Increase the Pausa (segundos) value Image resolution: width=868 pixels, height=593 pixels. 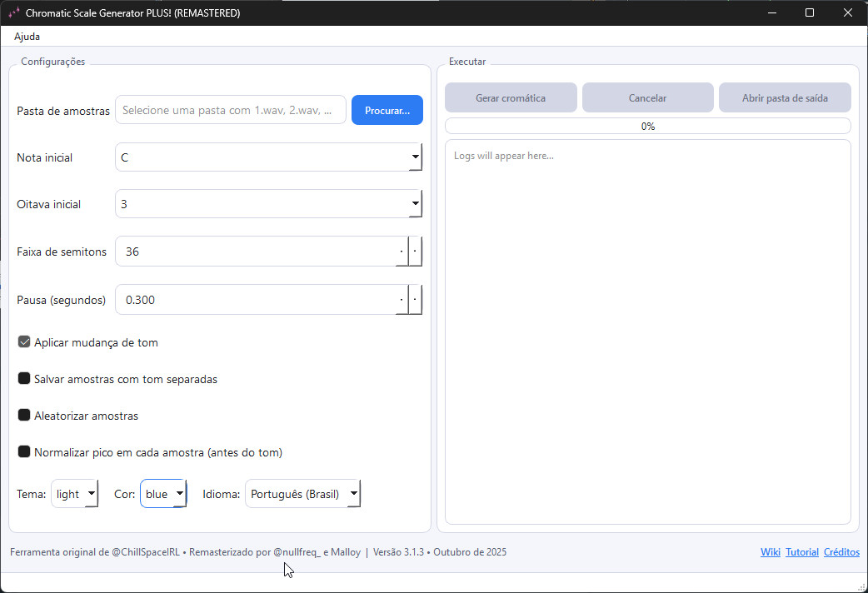416,300
